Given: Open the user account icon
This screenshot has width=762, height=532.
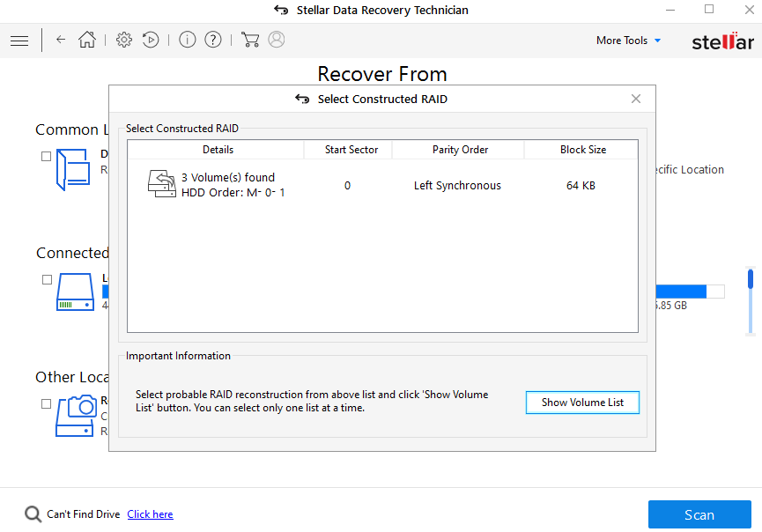Looking at the screenshot, I should [277, 40].
